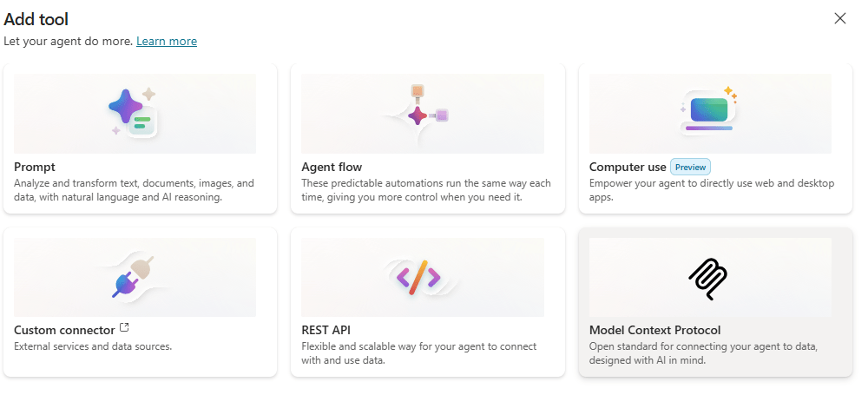Choose the Model Context Protocol title

pos(654,330)
